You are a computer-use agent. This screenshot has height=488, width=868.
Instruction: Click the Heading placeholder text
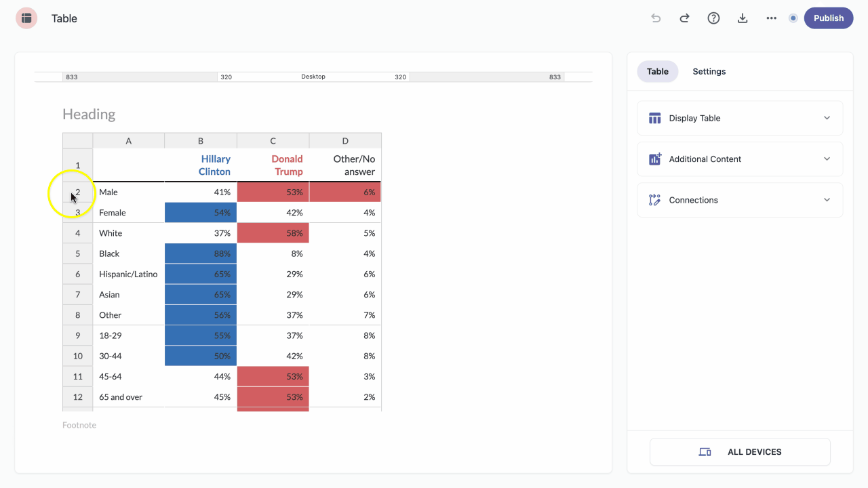tap(89, 115)
